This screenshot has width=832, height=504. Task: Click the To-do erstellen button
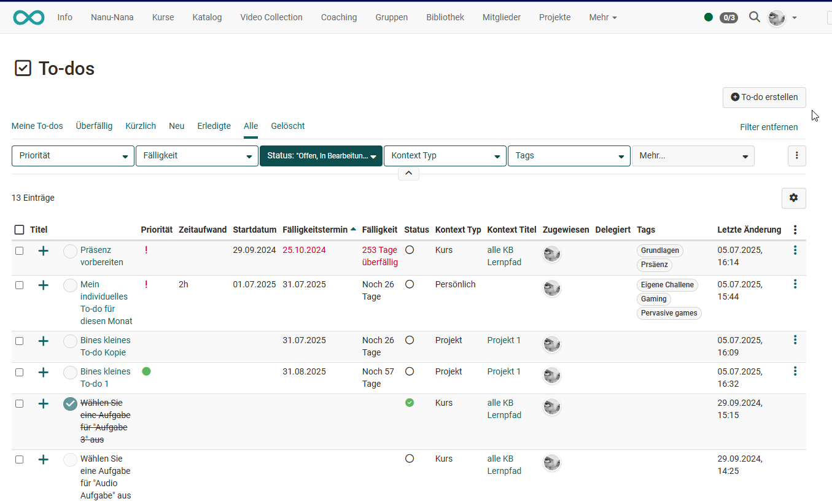(x=764, y=97)
